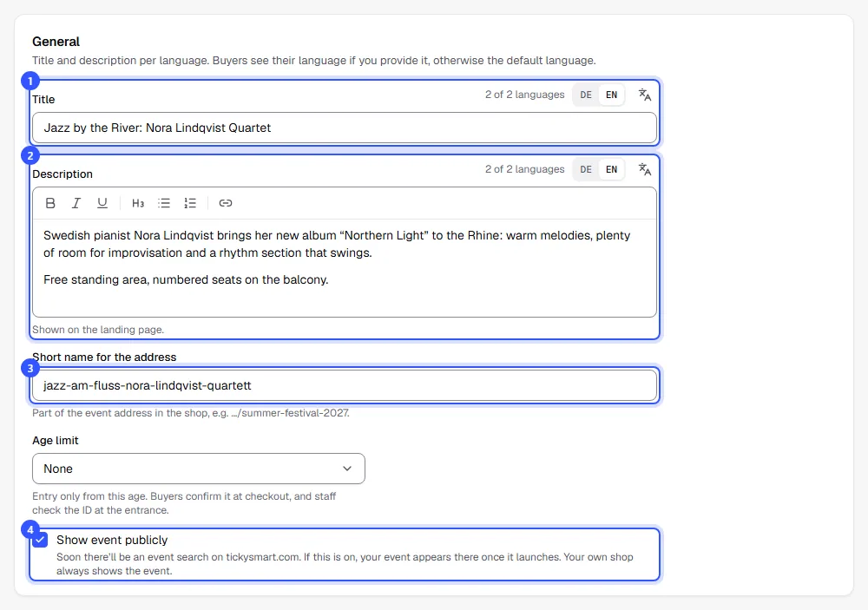Viewport: 868px width, 610px height.
Task: Click into the Title input field
Action: point(345,128)
